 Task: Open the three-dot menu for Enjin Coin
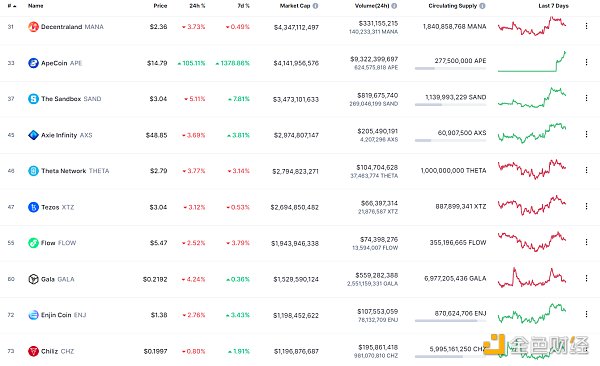point(586,314)
